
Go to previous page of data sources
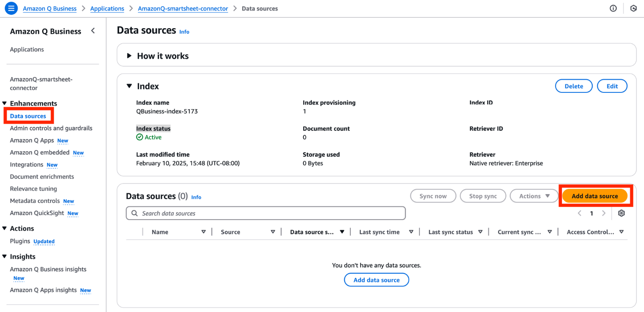point(579,213)
